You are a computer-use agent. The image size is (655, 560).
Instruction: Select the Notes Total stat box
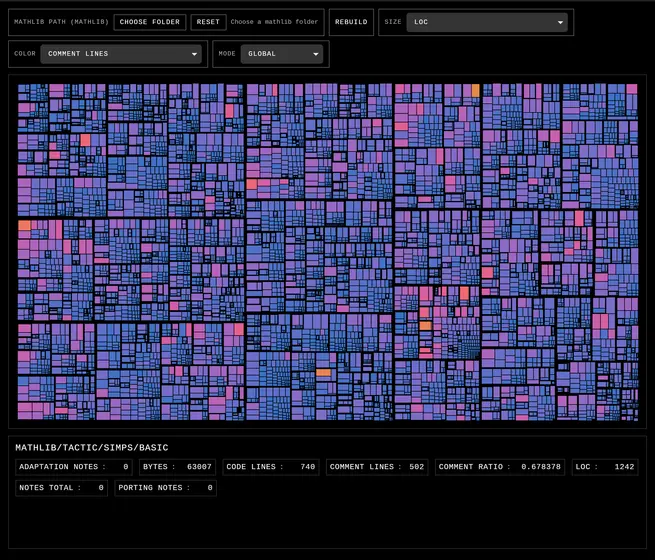[61, 488]
